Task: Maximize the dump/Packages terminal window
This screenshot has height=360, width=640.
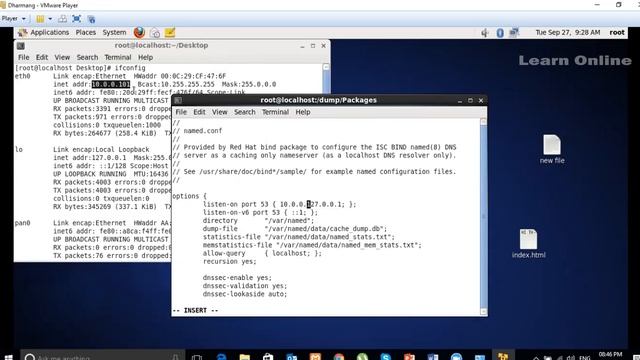Action: click(470, 100)
